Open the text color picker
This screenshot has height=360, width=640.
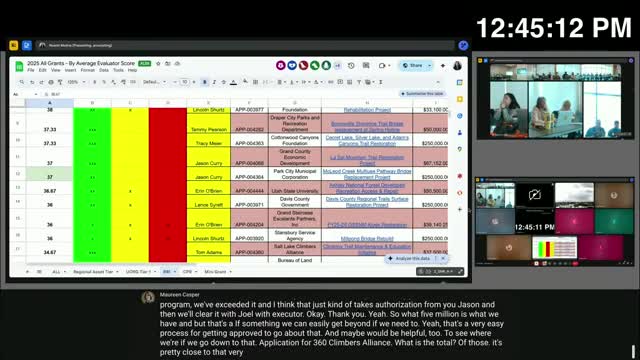233,82
